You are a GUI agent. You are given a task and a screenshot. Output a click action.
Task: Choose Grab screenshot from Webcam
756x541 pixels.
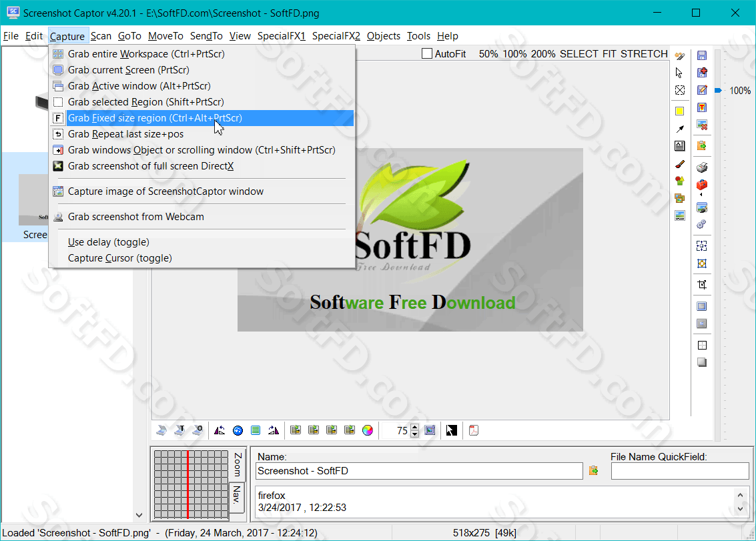pos(202,217)
